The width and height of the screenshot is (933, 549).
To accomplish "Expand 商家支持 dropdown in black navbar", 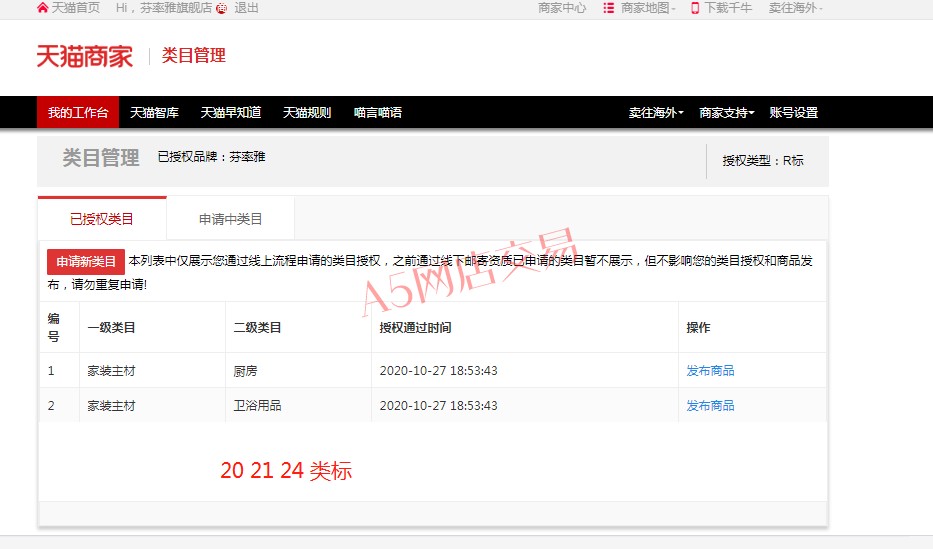I will (726, 113).
